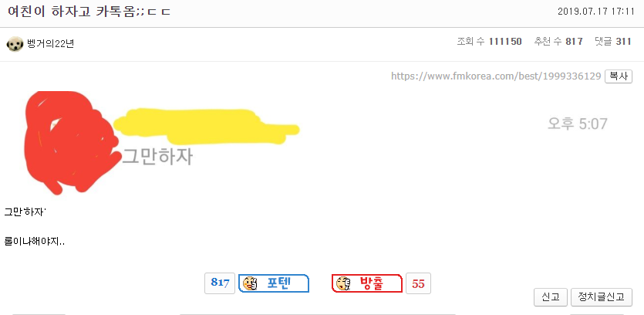Click the thumbs-up emoji on the 포텐 button

(250, 283)
